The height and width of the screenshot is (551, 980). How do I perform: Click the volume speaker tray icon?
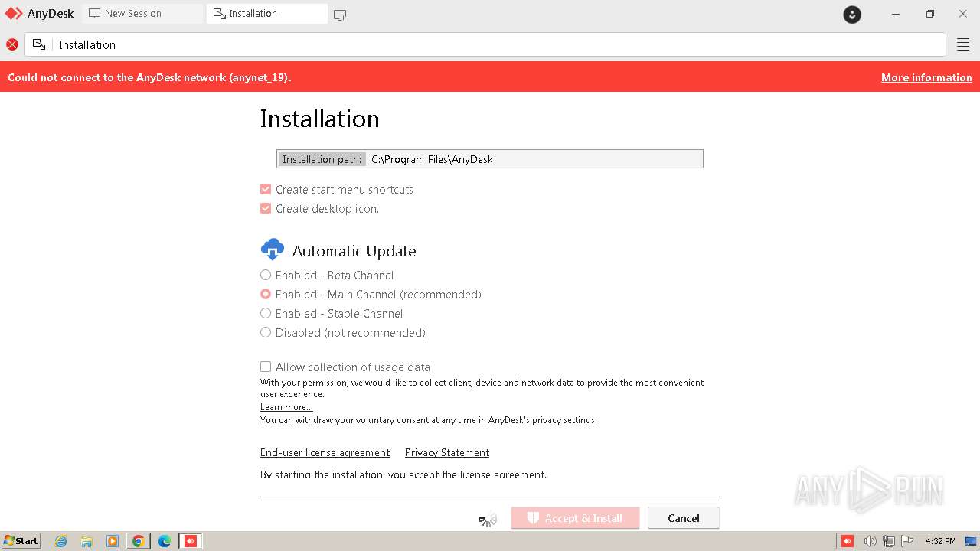[870, 541]
